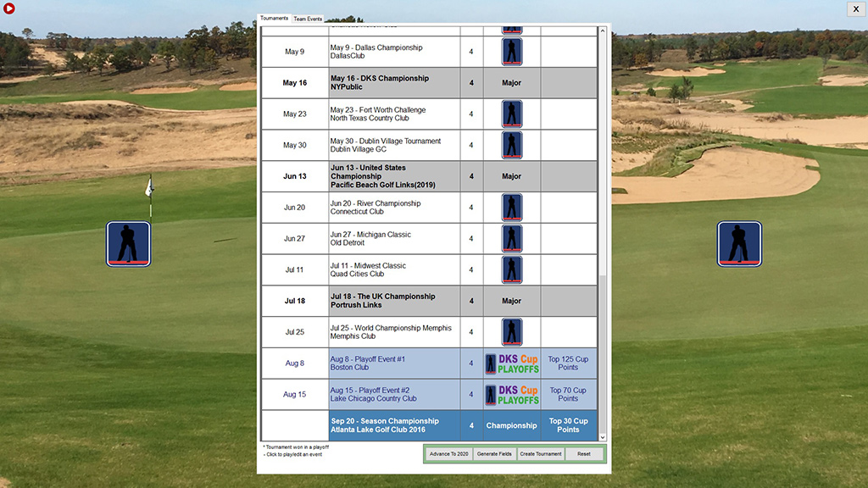868x488 pixels.
Task: Click the rounds value 4 in Sep 20 row
Action: point(471,425)
